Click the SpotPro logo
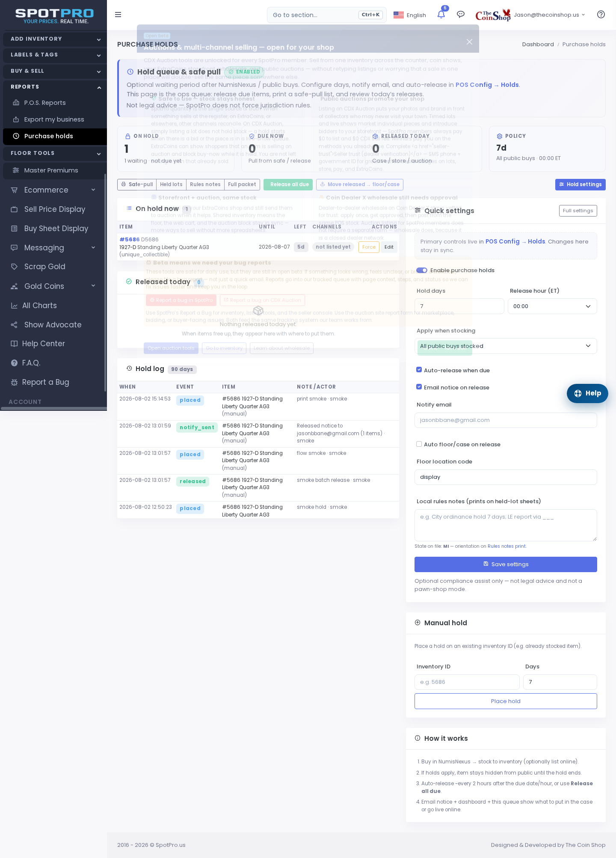616x858 pixels. [x=55, y=16]
